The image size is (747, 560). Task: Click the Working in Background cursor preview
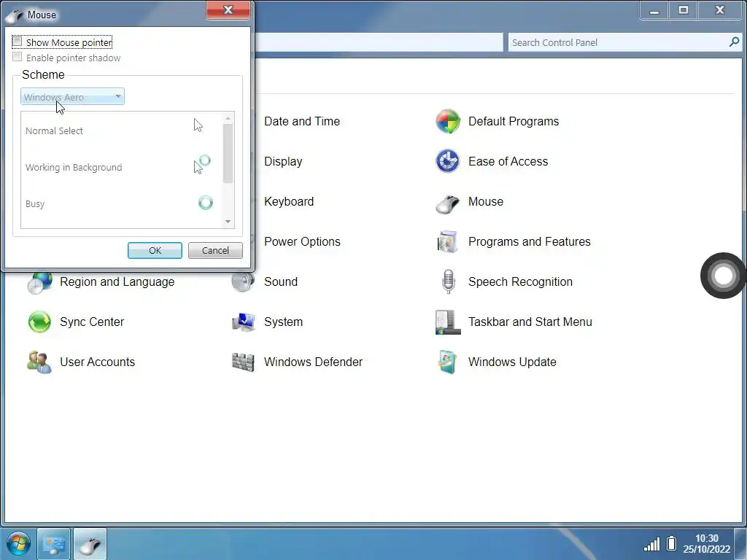pos(201,164)
